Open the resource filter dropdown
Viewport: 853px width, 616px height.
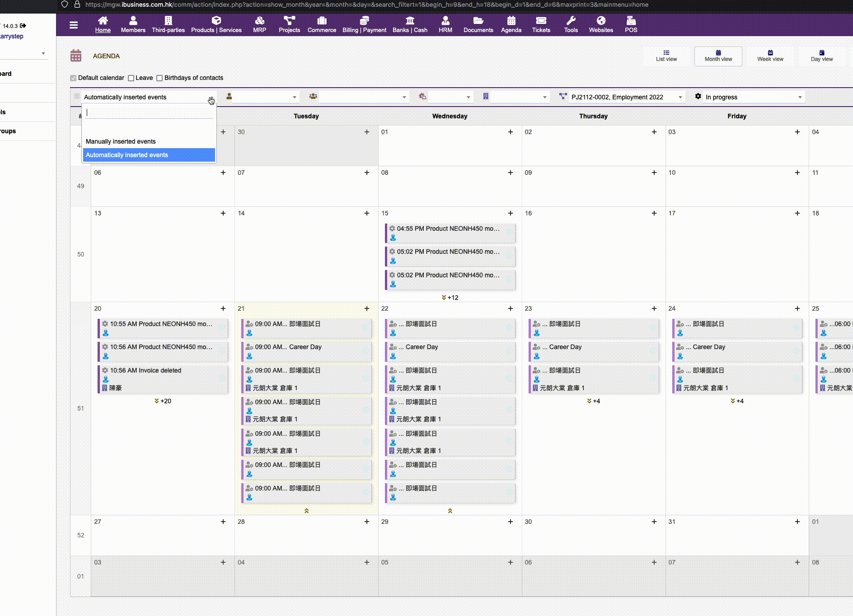click(x=450, y=97)
